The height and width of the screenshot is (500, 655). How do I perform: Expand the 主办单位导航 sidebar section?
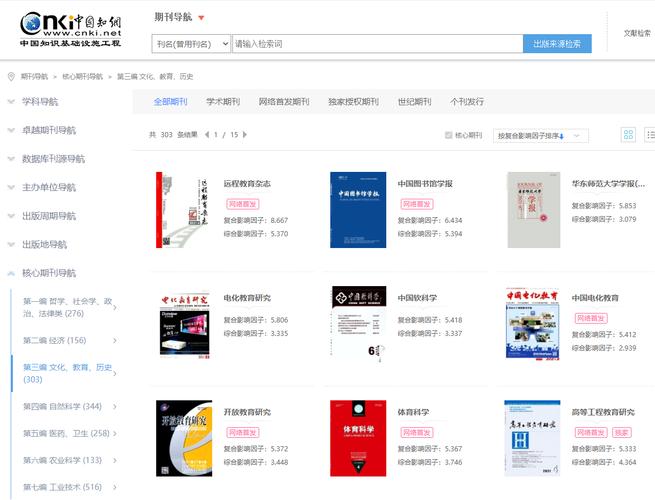click(49, 188)
